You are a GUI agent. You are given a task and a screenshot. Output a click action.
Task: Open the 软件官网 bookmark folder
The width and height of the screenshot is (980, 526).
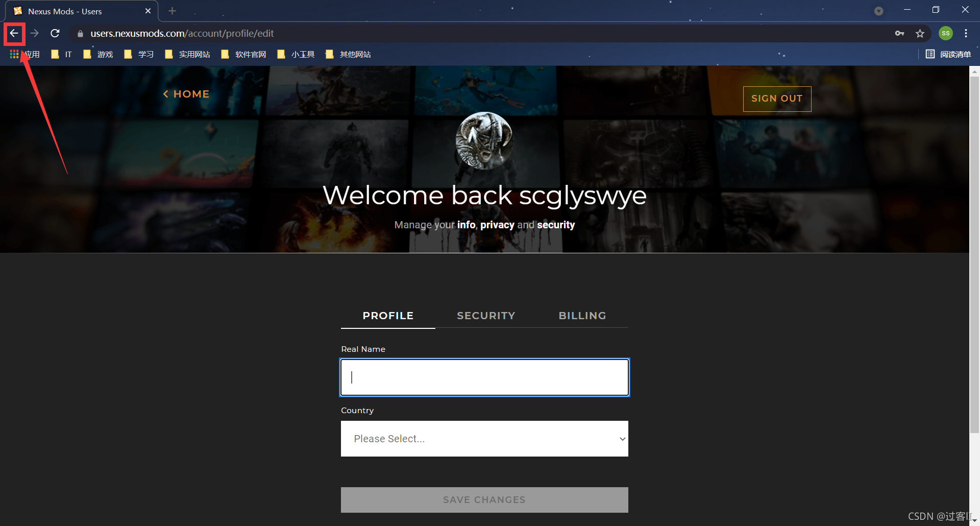point(243,54)
